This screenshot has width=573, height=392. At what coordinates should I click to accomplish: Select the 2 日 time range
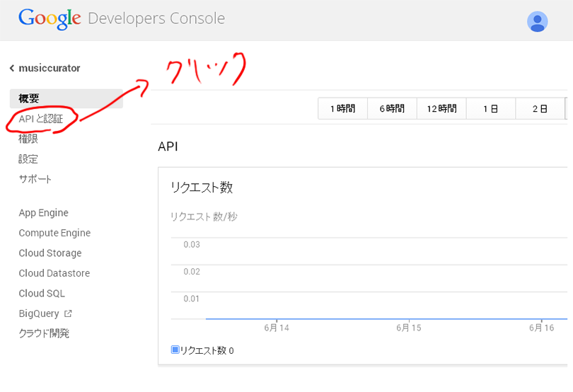(x=540, y=108)
